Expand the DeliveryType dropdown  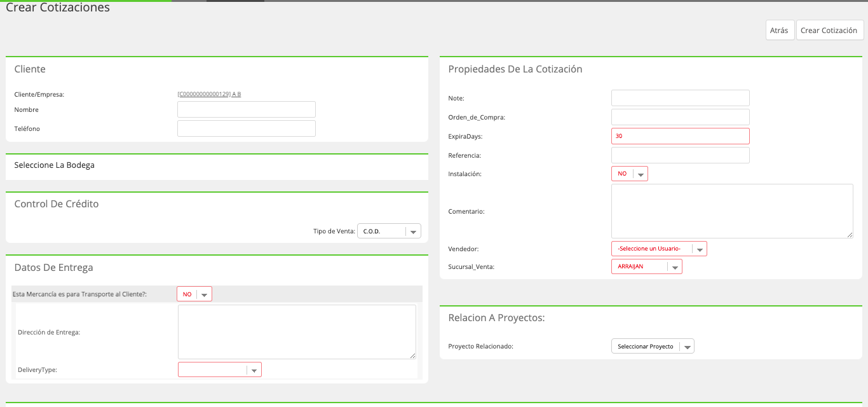[x=220, y=369]
